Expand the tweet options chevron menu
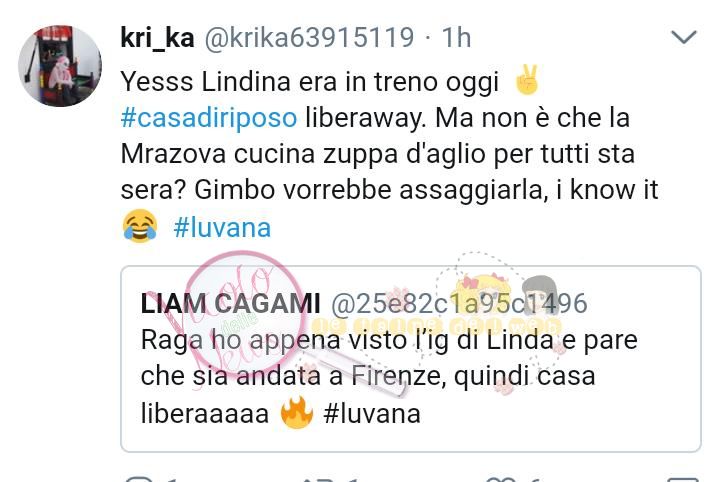Image resolution: width=720 pixels, height=482 pixels. tap(684, 37)
